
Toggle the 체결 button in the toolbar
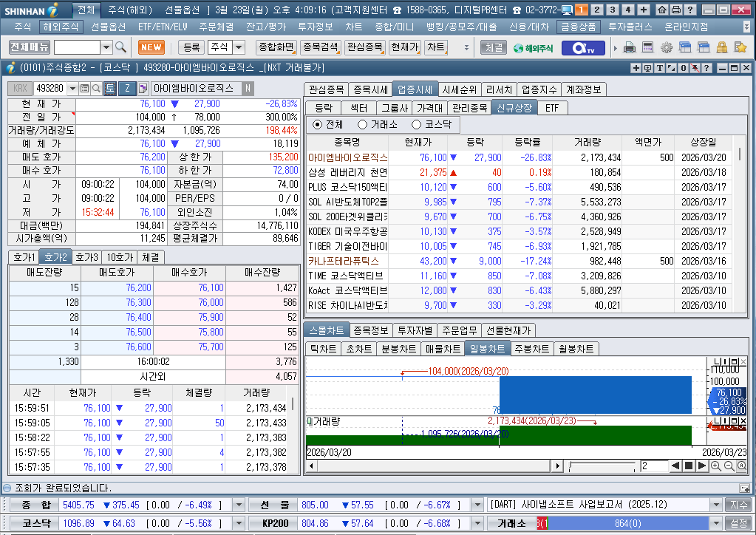494,47
